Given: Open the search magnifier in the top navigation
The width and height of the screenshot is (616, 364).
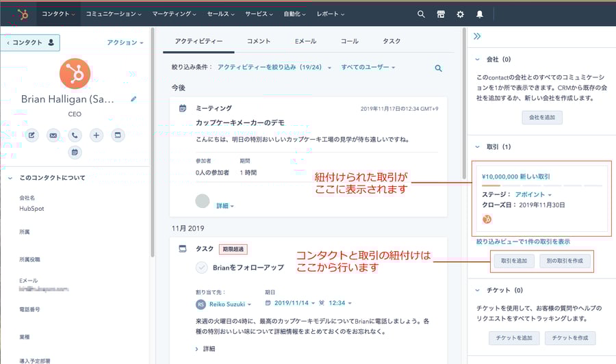Looking at the screenshot, I should tap(421, 14).
